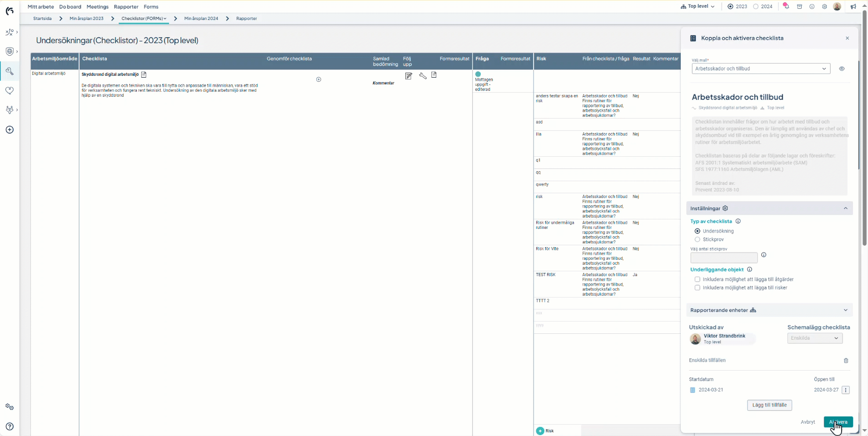Enable Inkludera möjlighet att lägga till åtgärder
The width and height of the screenshot is (868, 436).
click(697, 279)
